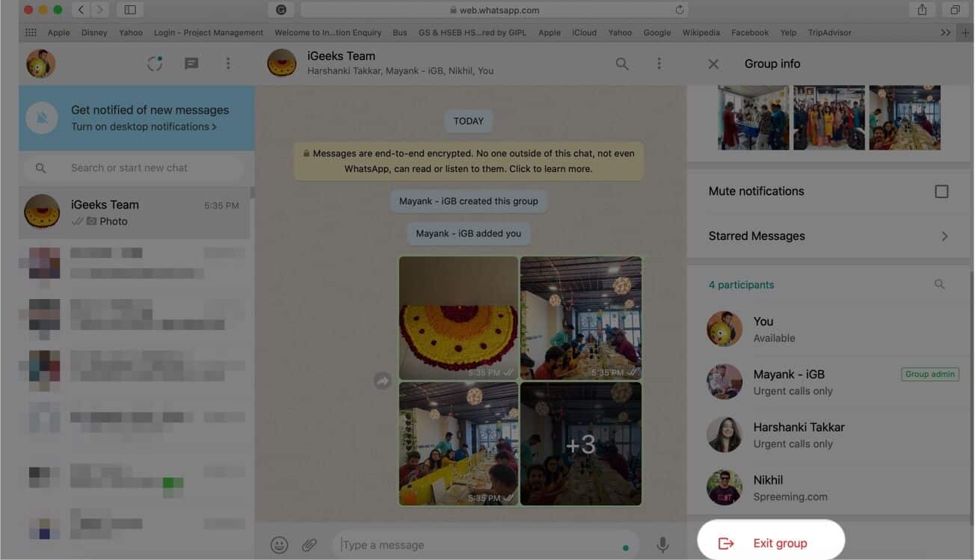Show more bookmarks with the double chevron
The width and height of the screenshot is (975, 560).
(x=946, y=33)
